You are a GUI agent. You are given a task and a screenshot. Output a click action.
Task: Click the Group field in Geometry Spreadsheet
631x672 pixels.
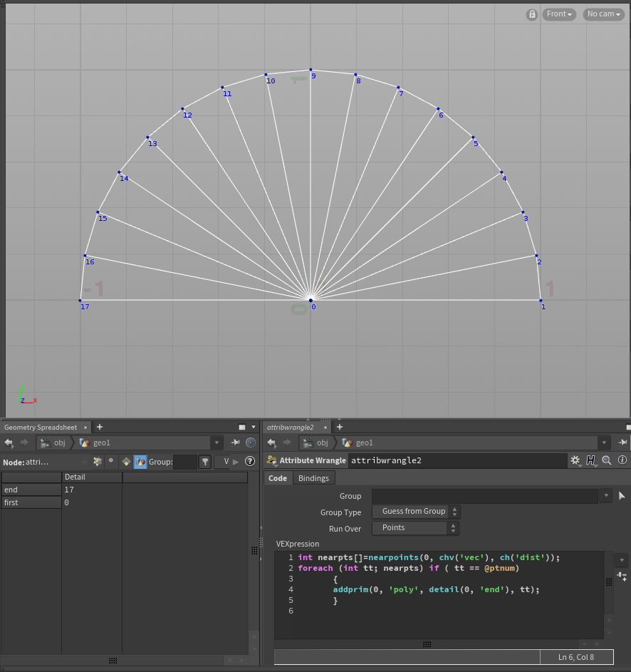184,462
